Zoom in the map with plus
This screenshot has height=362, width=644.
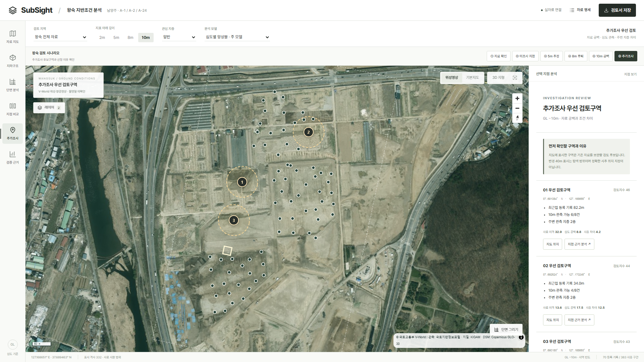[517, 99]
